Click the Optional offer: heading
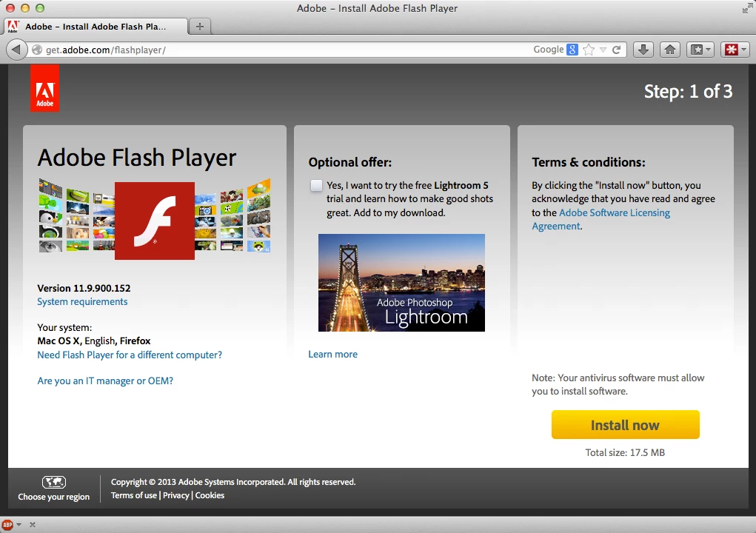This screenshot has width=756, height=533. 350,162
